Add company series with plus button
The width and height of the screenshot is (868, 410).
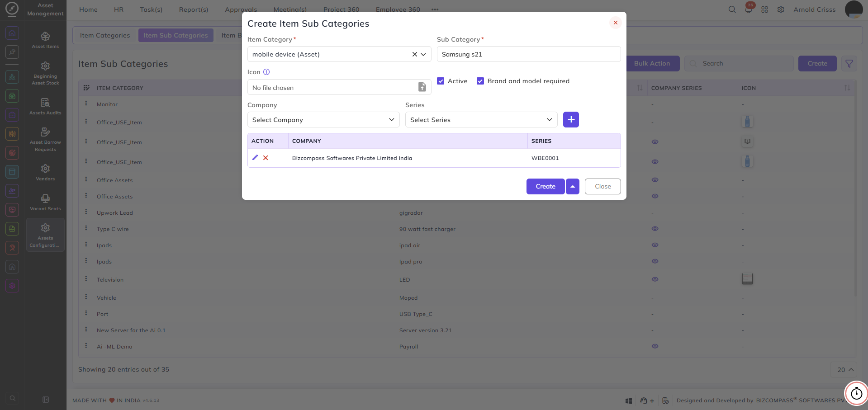click(x=571, y=119)
